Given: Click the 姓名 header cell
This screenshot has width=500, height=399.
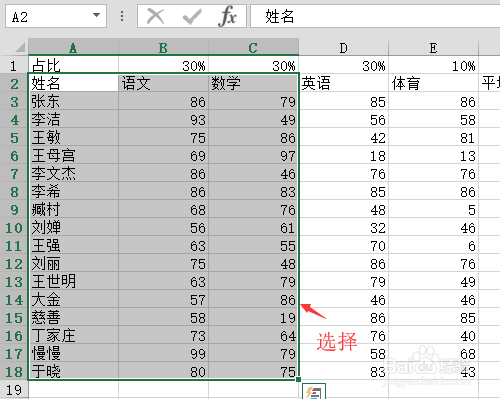Looking at the screenshot, I should [x=73, y=83].
